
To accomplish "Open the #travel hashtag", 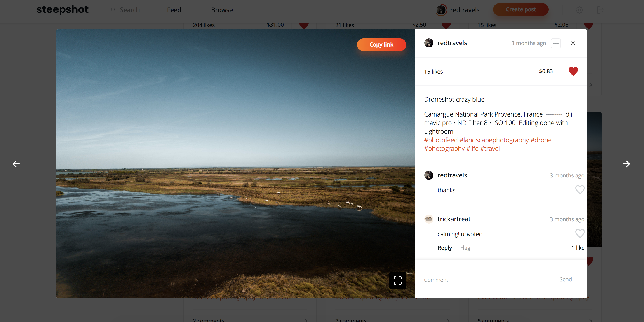I will pyautogui.click(x=490, y=149).
